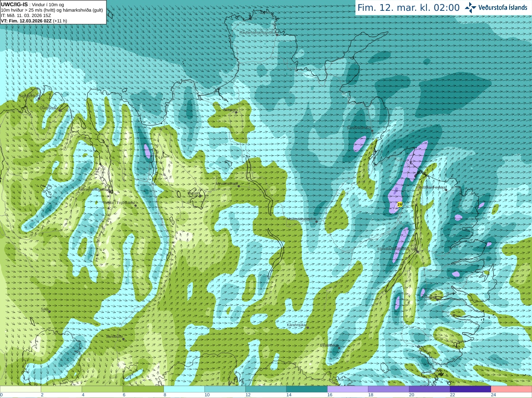Click the Eyjabakkar station label
532x398 pixels.
pyautogui.click(x=329, y=345)
